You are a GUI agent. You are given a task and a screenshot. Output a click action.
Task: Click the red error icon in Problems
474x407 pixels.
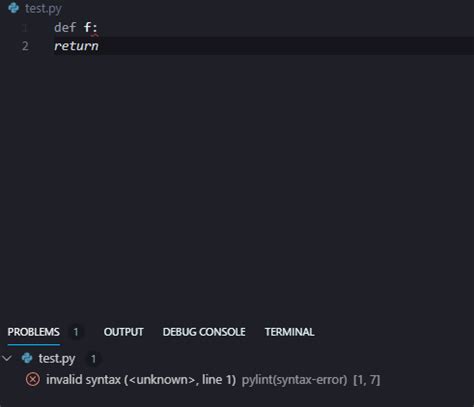point(33,379)
